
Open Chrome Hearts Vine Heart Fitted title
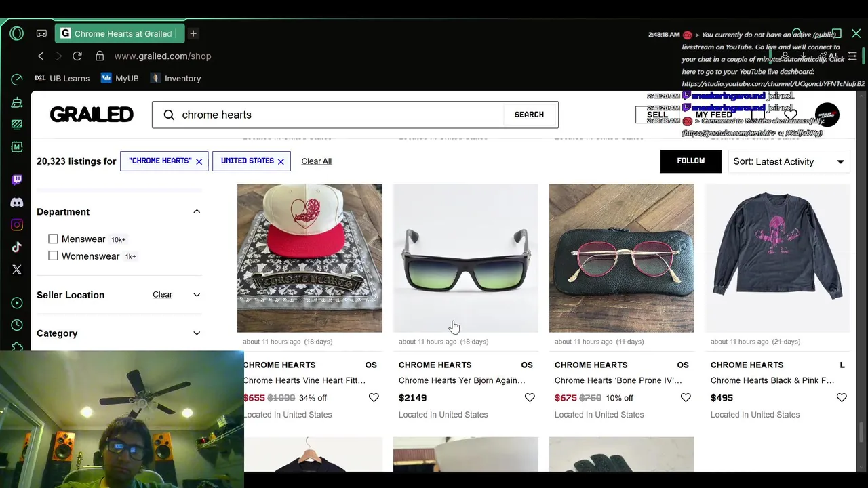(x=304, y=380)
